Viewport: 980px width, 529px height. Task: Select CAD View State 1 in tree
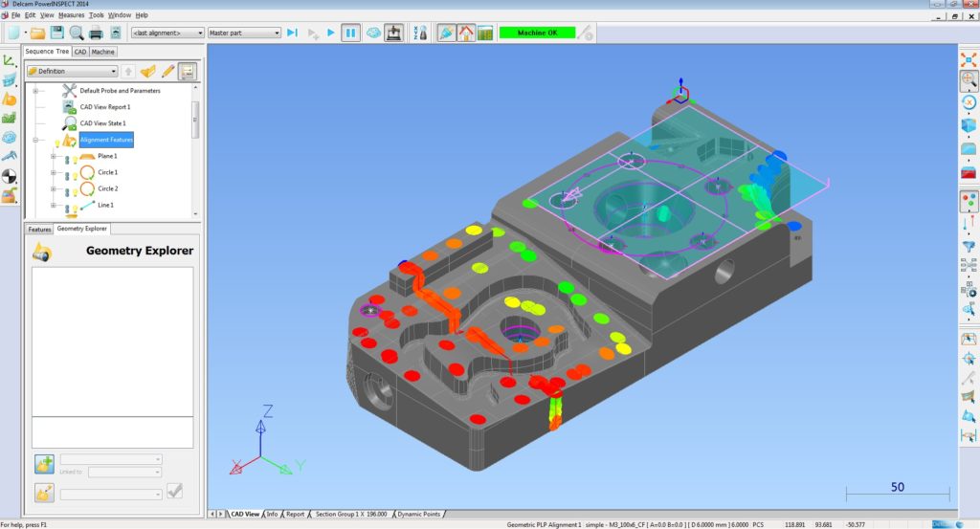(x=102, y=123)
